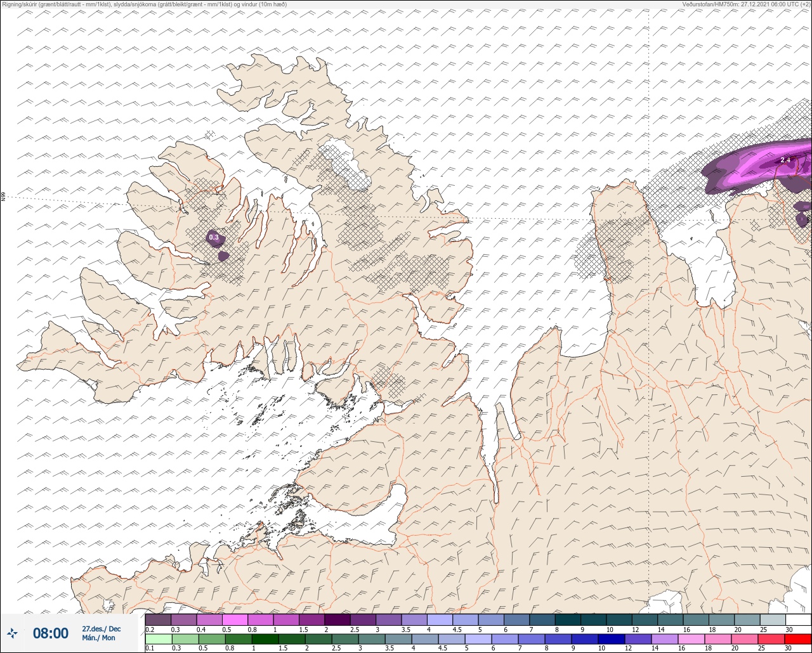Select the lower-row light blue swatch labeled 5

(x=478, y=639)
